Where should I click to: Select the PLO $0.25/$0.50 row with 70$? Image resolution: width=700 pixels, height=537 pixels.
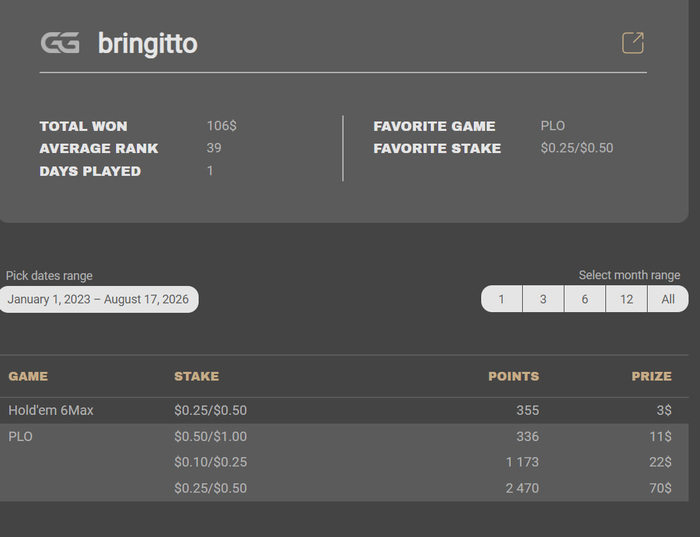(x=344, y=488)
